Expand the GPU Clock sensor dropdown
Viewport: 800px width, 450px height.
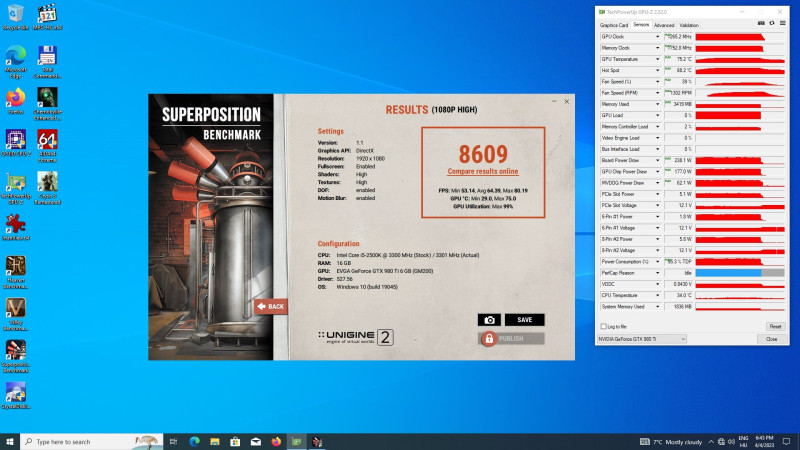tap(657, 37)
